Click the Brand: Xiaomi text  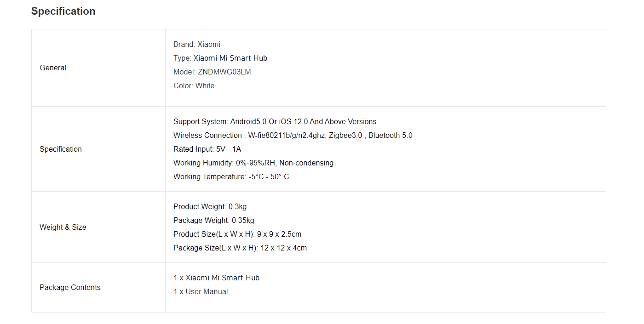point(197,44)
